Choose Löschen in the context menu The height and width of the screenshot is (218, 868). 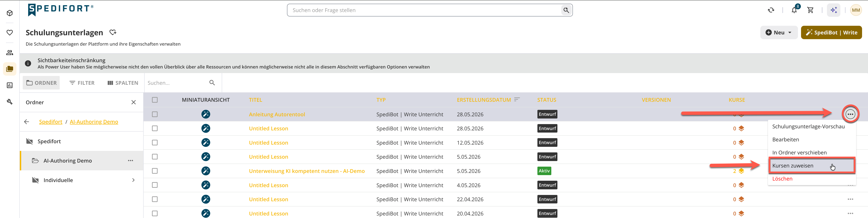(x=782, y=179)
